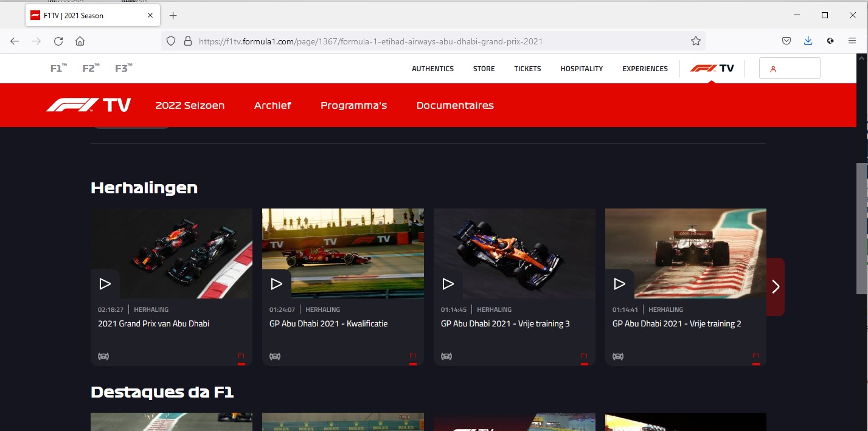The height and width of the screenshot is (431, 868).
Task: Open the Programma's menu
Action: click(353, 105)
